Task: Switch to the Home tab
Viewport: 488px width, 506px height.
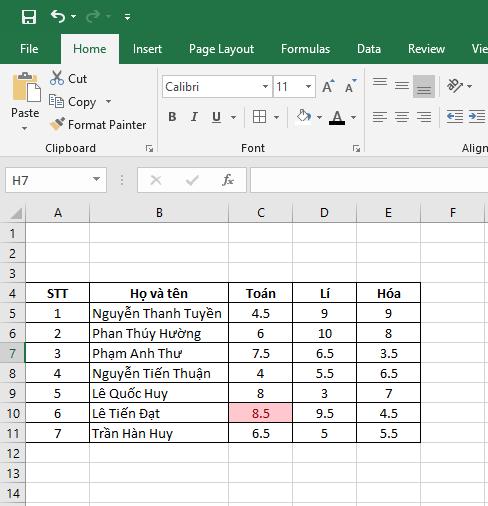Action: [x=90, y=49]
